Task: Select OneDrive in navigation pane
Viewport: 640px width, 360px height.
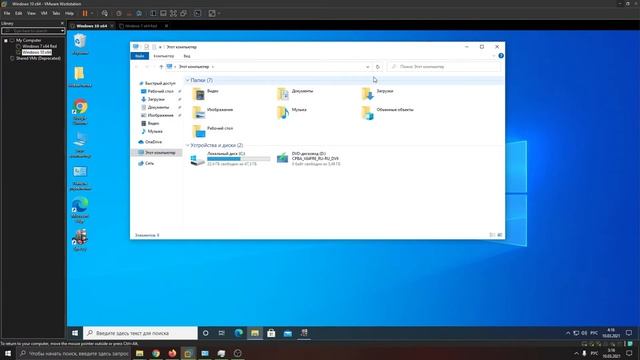Action: tap(150, 142)
